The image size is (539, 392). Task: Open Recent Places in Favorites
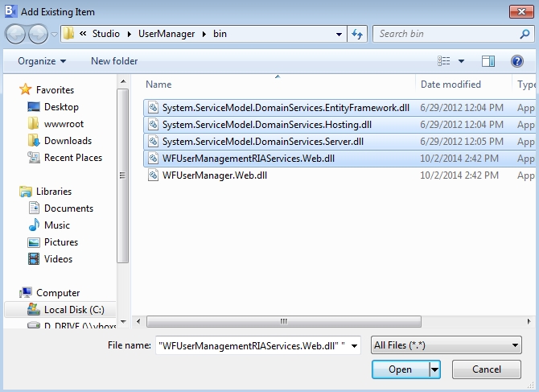click(73, 158)
